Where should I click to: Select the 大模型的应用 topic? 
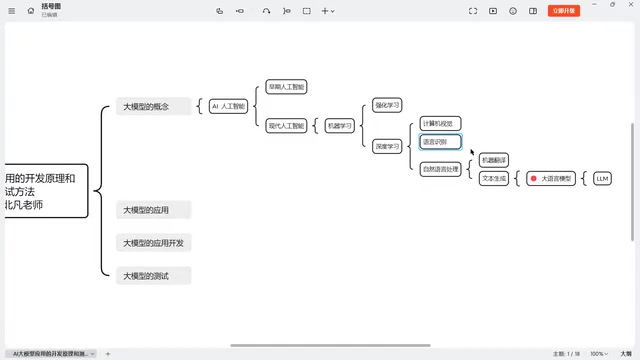coord(153,210)
